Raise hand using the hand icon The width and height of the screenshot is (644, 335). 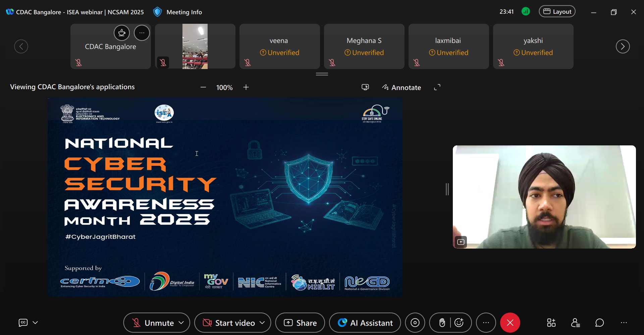[442, 323]
